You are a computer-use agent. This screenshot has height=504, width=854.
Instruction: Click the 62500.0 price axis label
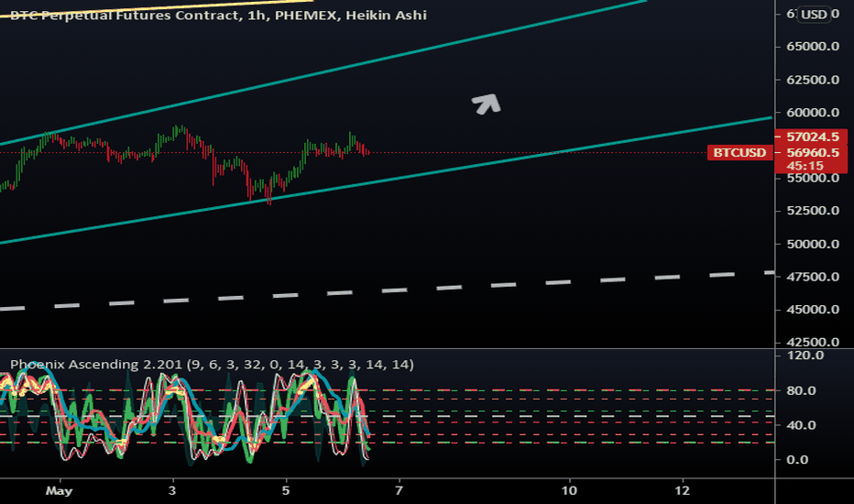coord(813,80)
